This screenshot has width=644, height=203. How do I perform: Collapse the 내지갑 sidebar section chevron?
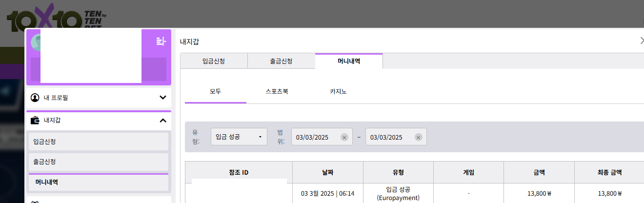[x=163, y=120]
